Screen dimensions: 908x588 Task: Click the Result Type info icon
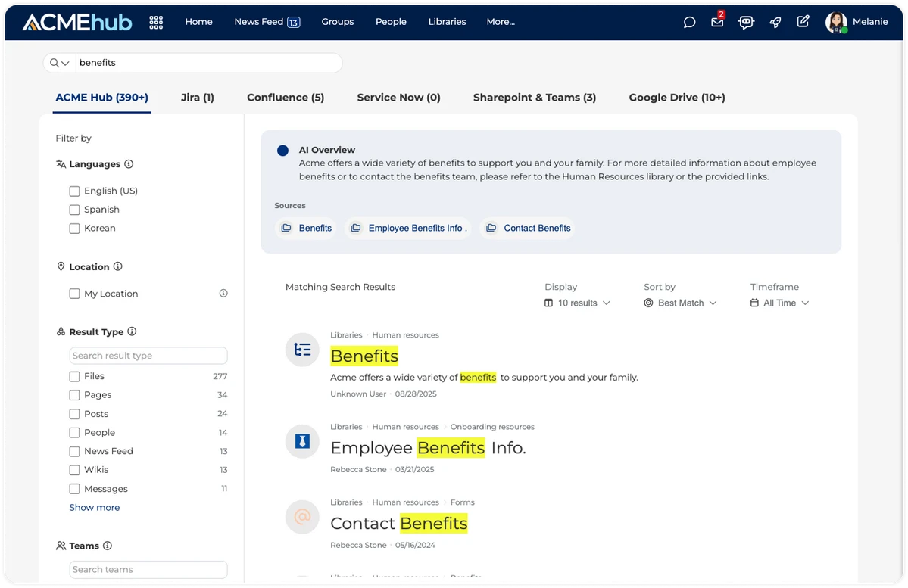tap(132, 331)
